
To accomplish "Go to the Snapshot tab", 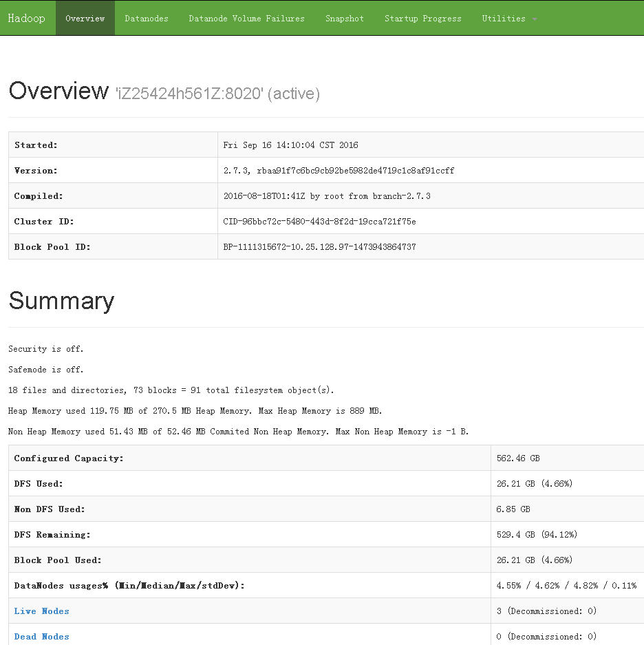I will point(345,19).
